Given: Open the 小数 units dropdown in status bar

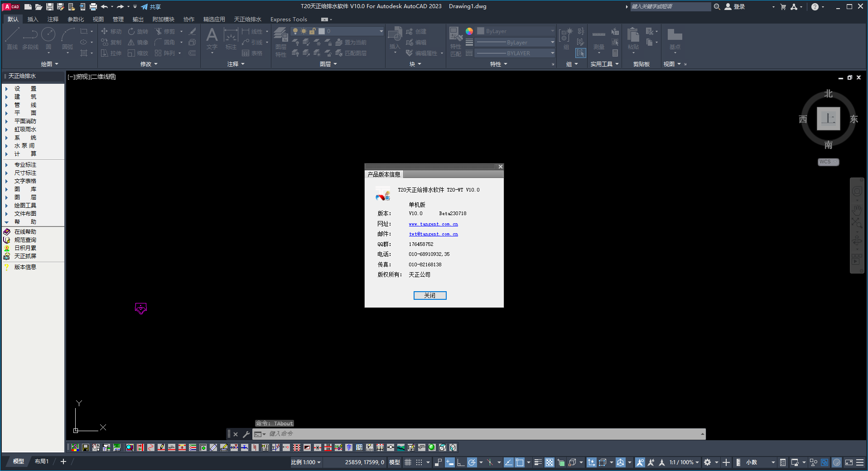Looking at the screenshot, I should pyautogui.click(x=760, y=462).
